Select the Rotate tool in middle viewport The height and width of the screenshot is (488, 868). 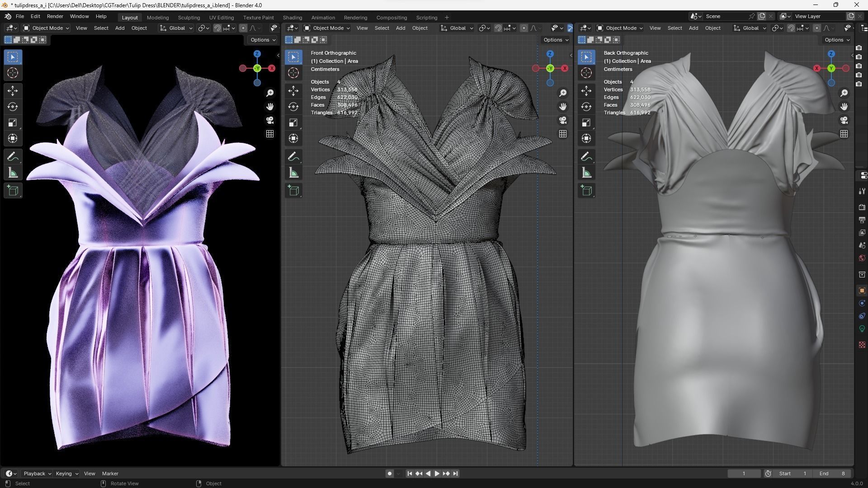pos(293,107)
